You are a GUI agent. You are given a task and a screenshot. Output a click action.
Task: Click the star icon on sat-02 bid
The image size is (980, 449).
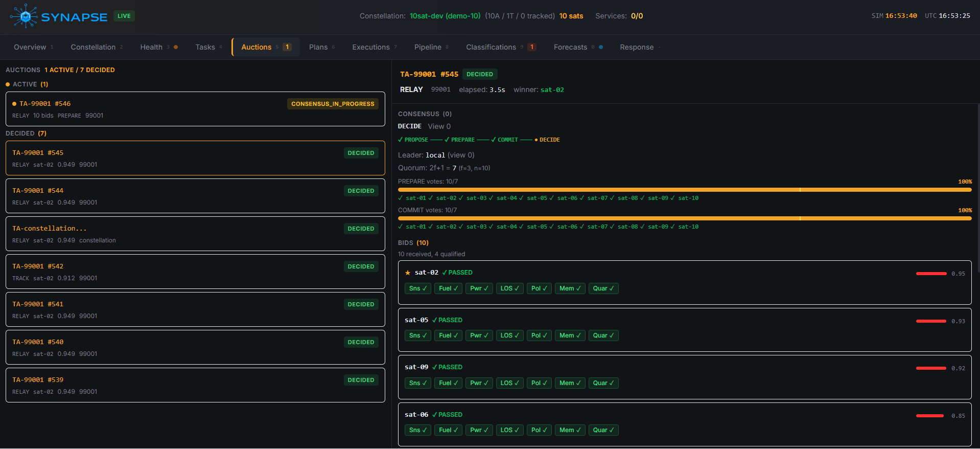click(408, 273)
